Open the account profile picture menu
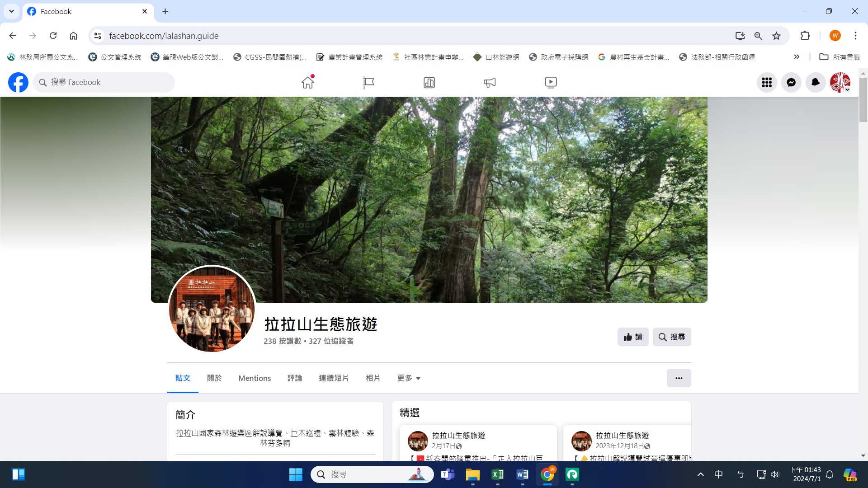This screenshot has width=868, height=488. (x=840, y=82)
